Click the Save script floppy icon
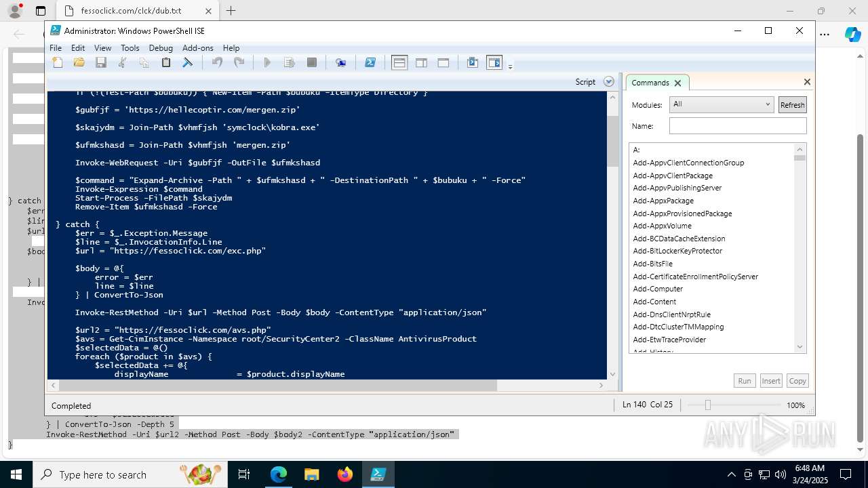Image resolution: width=868 pixels, height=488 pixels. (x=101, y=63)
